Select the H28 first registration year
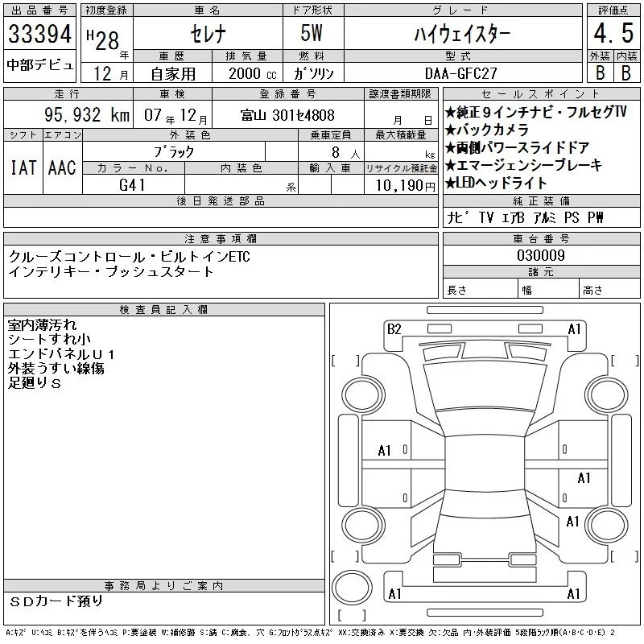 [103, 39]
